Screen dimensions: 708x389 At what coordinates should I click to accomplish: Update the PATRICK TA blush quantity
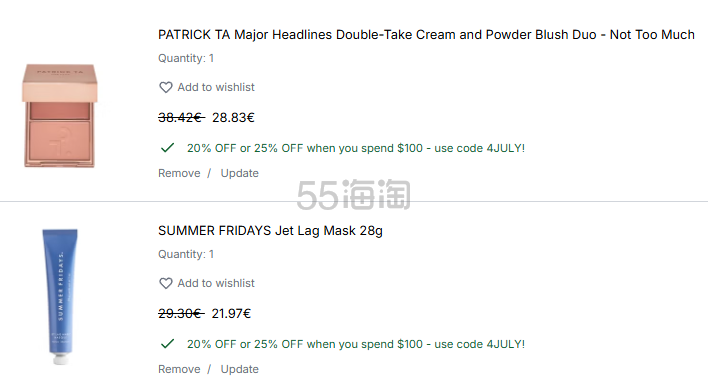pyautogui.click(x=239, y=173)
